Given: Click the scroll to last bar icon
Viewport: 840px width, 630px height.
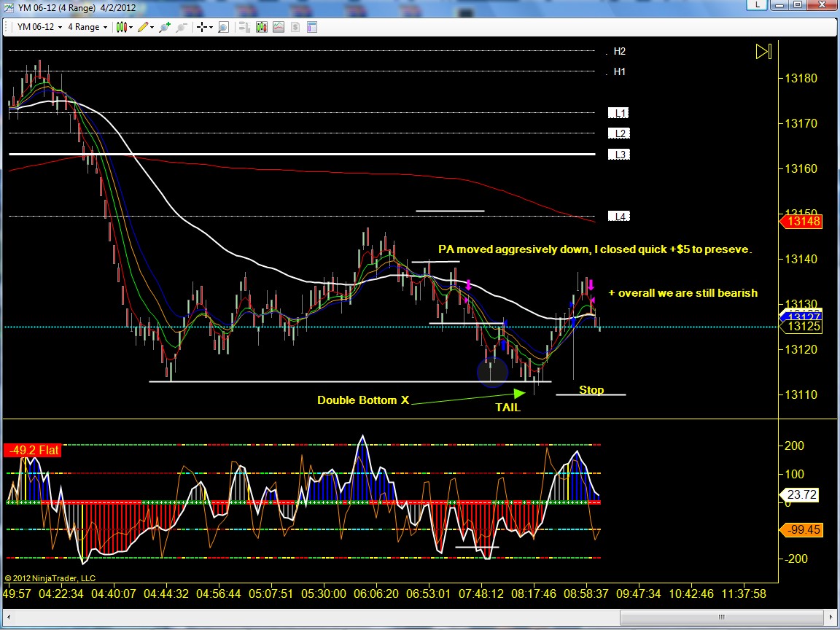Looking at the screenshot, I should point(763,52).
